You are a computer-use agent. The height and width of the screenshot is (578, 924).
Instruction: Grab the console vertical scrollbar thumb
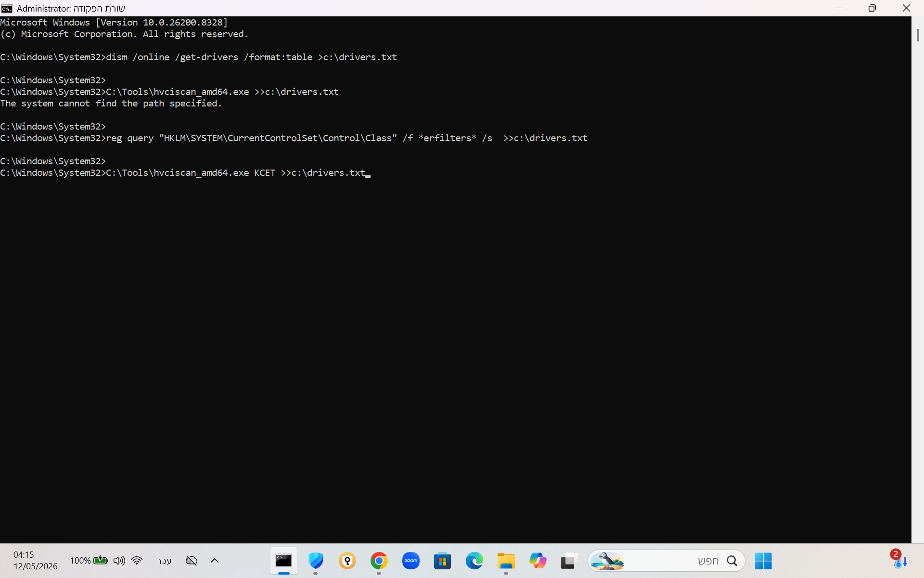click(x=918, y=35)
